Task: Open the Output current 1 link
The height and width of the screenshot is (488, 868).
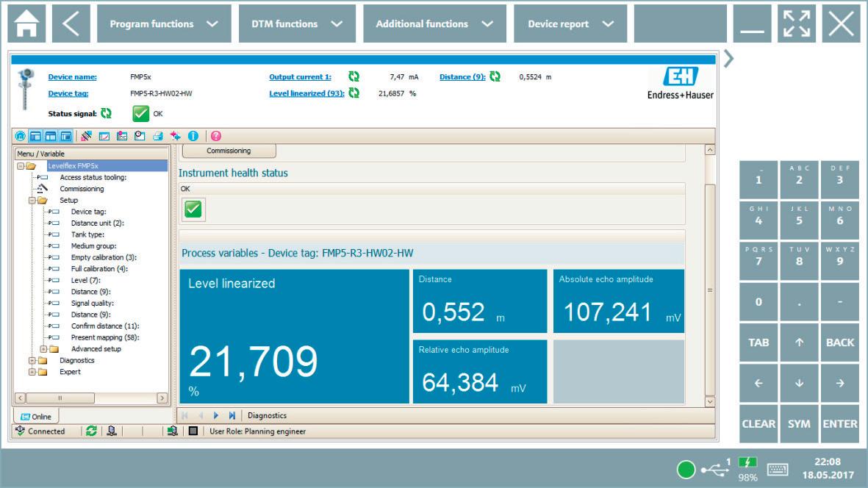Action: (x=300, y=77)
